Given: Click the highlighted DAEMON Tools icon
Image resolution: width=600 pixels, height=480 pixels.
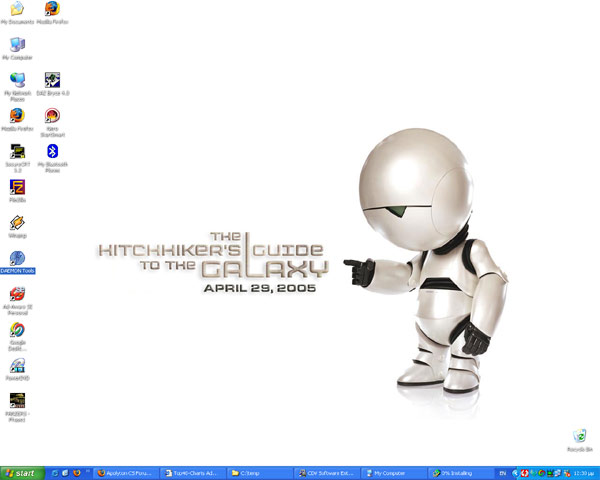Looking at the screenshot, I should 17,259.
